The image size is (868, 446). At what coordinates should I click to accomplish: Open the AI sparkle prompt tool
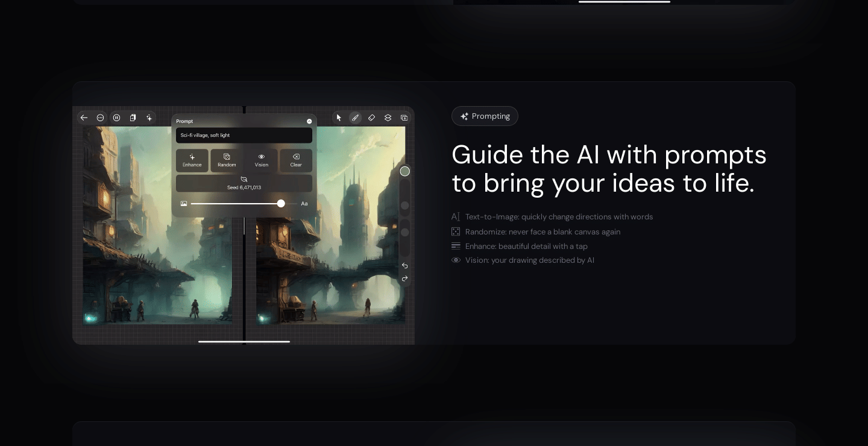click(x=149, y=118)
